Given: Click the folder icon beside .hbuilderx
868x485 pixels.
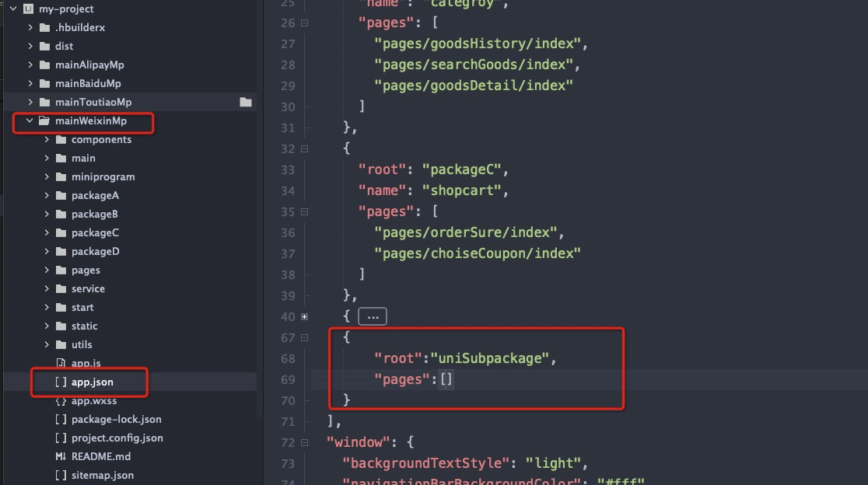Looking at the screenshot, I should click(x=45, y=28).
